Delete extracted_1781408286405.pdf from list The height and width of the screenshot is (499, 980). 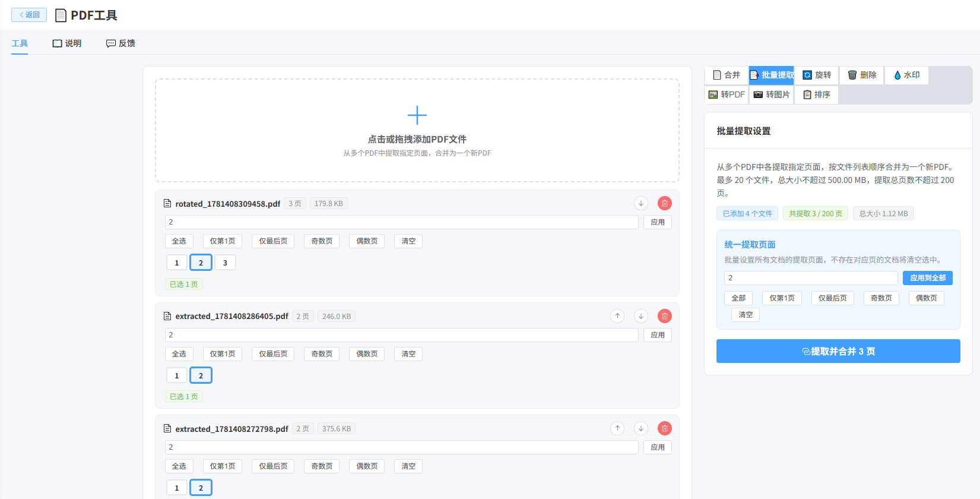(665, 316)
